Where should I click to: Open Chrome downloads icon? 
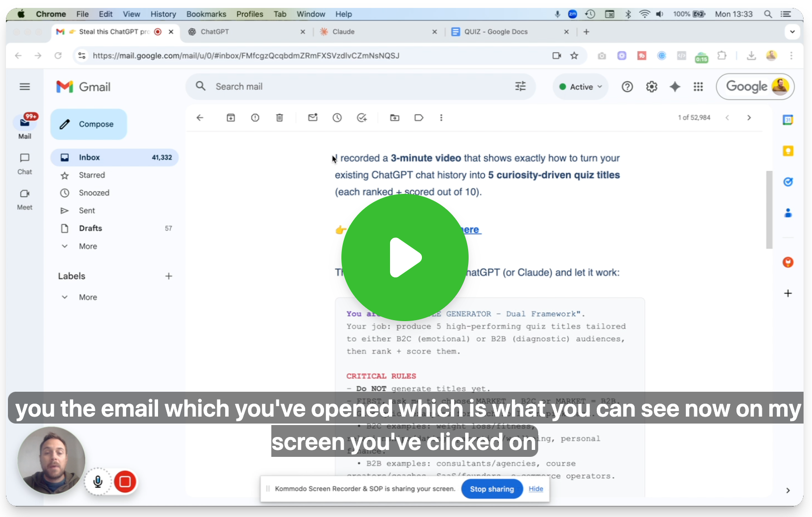point(751,56)
